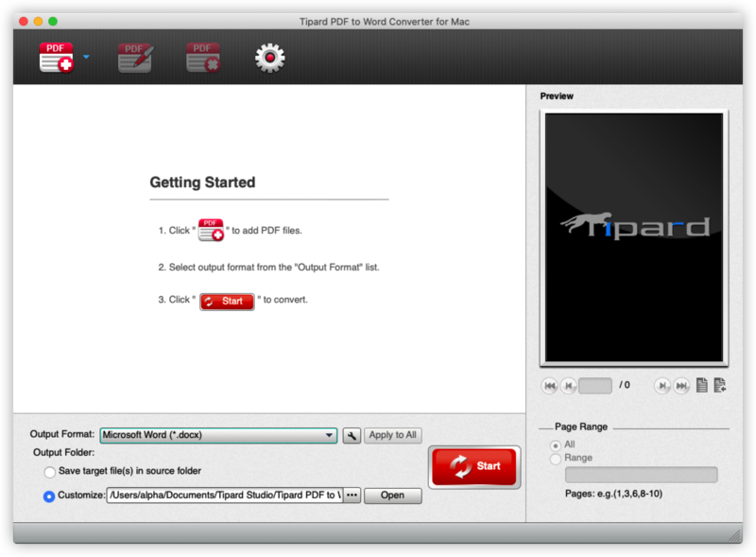Image resolution: width=756 pixels, height=557 pixels.
Task: Click the '/ 0' page count text
Action: (625, 385)
